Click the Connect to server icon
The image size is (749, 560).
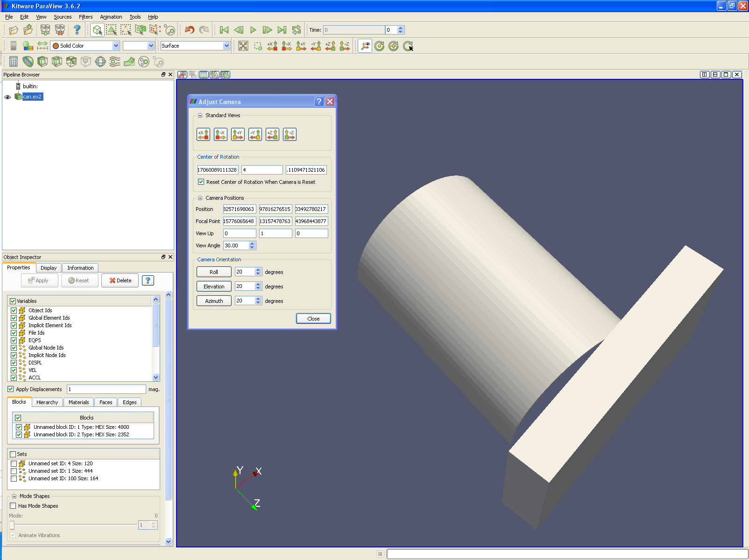(45, 30)
